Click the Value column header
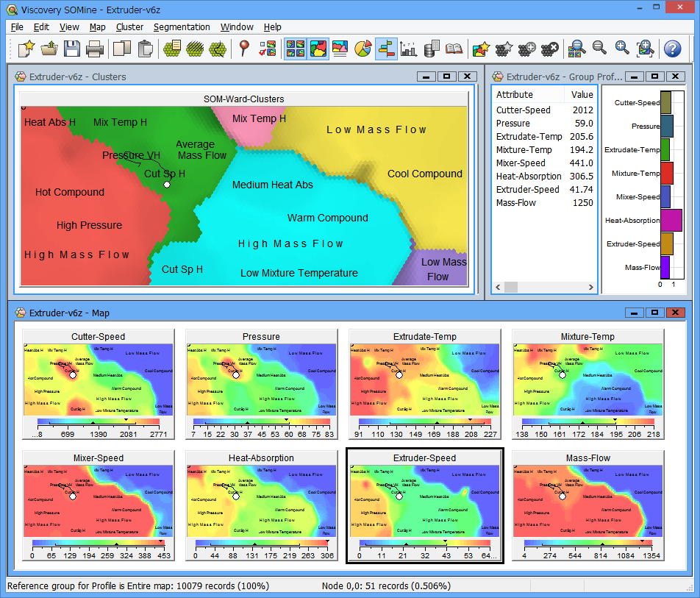700x598 pixels. [x=582, y=95]
